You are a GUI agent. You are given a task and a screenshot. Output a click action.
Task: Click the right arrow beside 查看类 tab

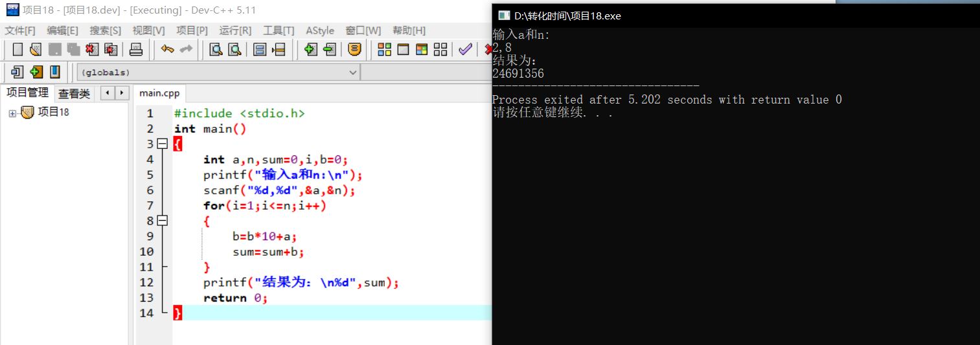pos(122,93)
